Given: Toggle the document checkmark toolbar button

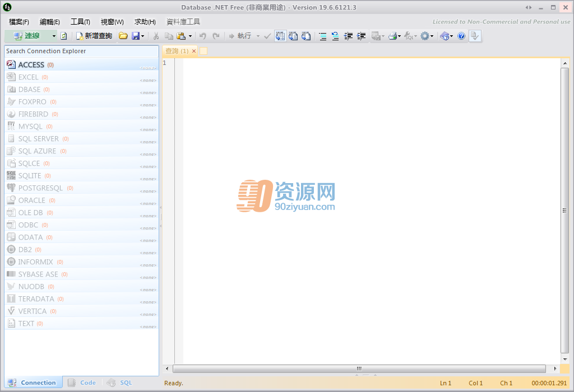Looking at the screenshot, I should [475, 36].
